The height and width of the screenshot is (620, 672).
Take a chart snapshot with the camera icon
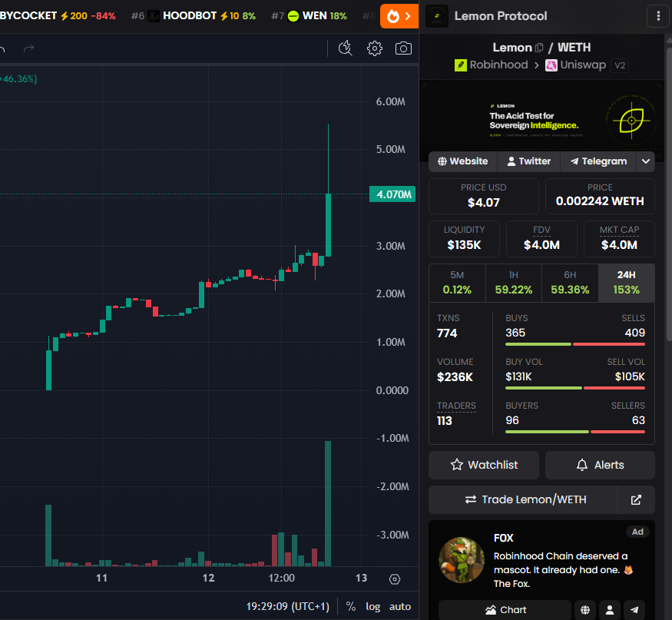[403, 48]
